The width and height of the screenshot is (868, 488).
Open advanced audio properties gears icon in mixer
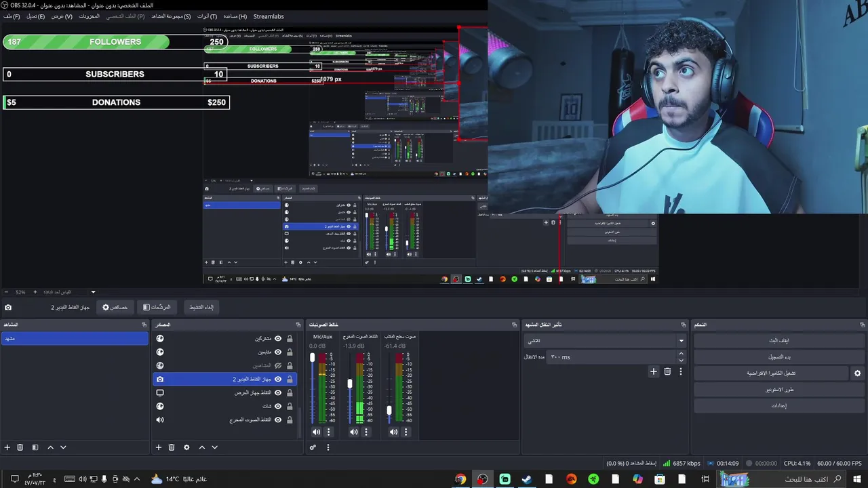(x=313, y=447)
